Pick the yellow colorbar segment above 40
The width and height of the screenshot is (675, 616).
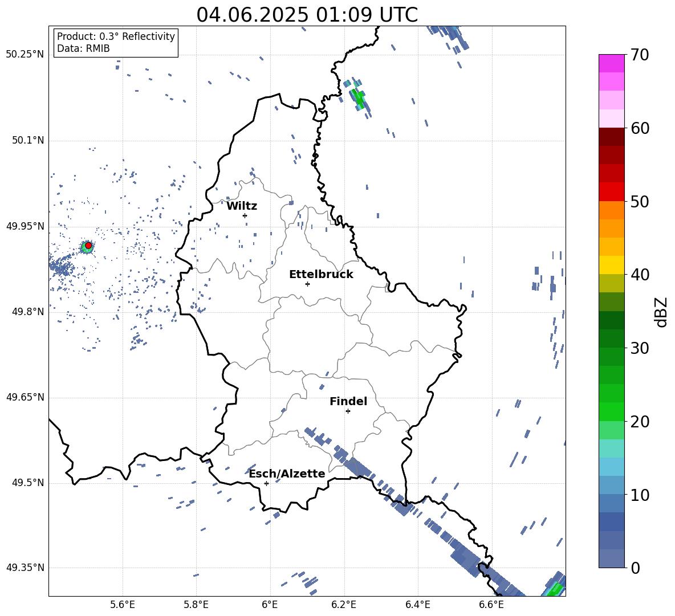pos(611,265)
